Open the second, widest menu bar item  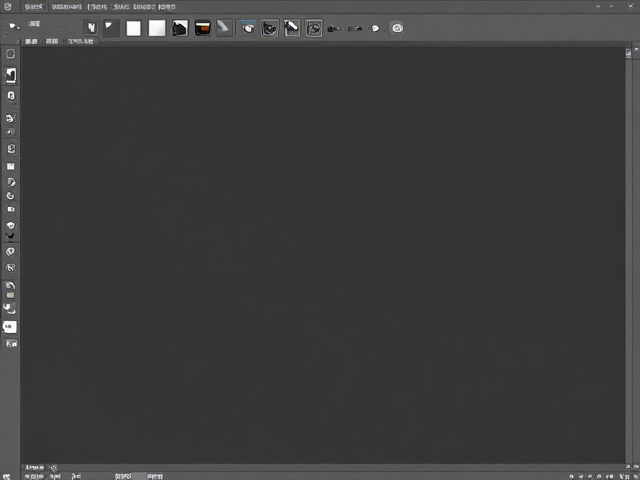tap(67, 7)
